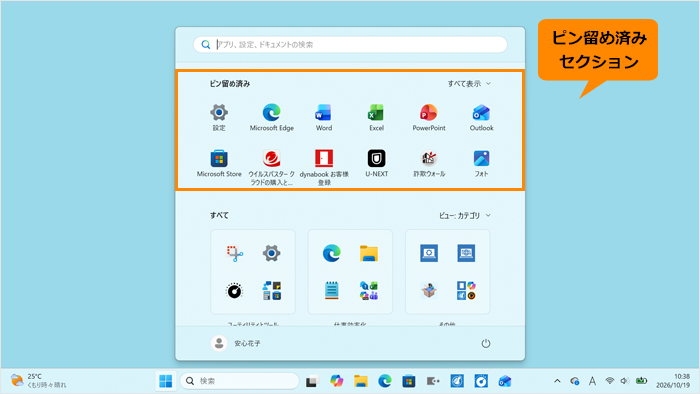Open the blue gauge-dial app on the taskbar

click(x=457, y=381)
